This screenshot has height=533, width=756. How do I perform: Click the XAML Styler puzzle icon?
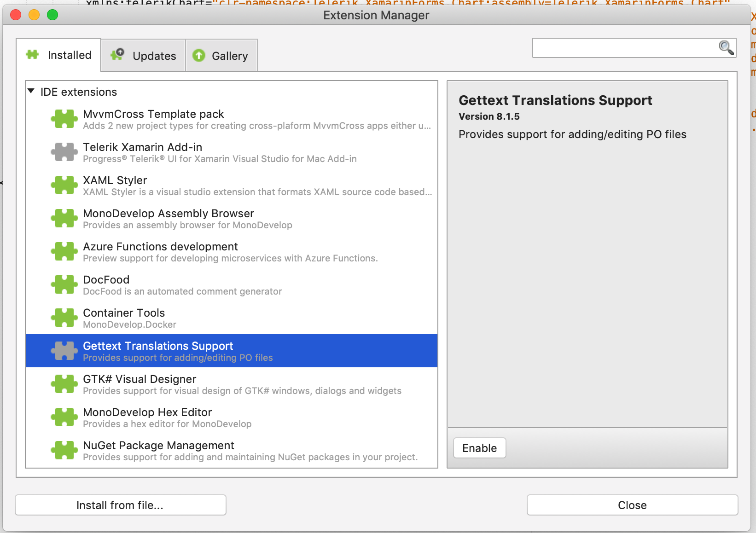[x=64, y=185]
